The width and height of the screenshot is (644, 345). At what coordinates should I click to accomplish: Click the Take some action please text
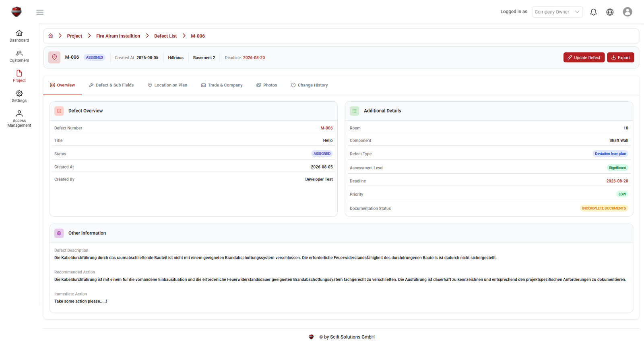[80, 302]
